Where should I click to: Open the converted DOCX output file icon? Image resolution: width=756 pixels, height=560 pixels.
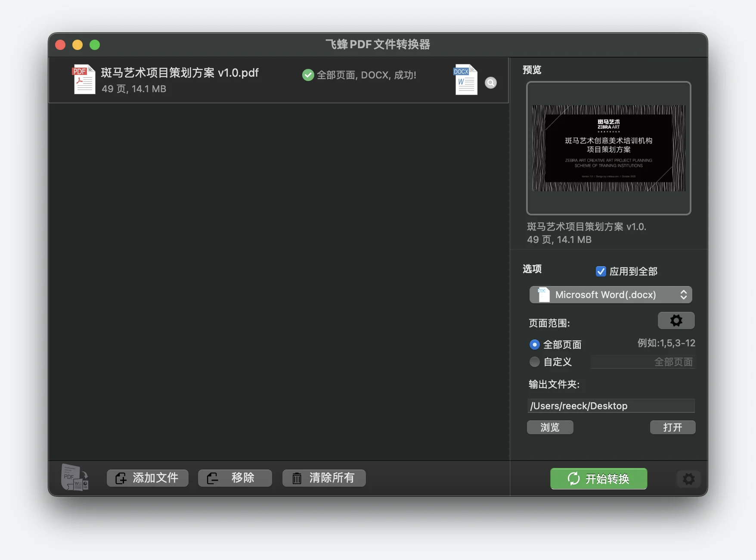coord(466,79)
